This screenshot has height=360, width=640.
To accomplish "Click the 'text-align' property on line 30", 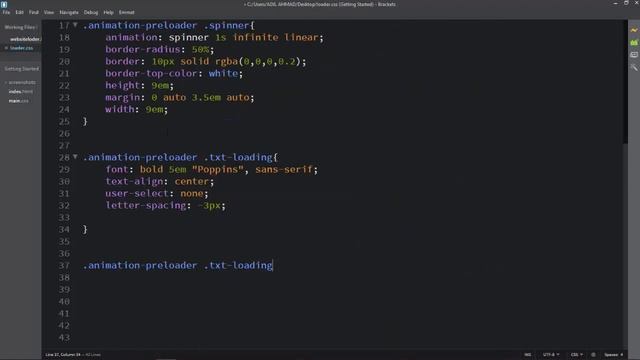I will (x=134, y=181).
